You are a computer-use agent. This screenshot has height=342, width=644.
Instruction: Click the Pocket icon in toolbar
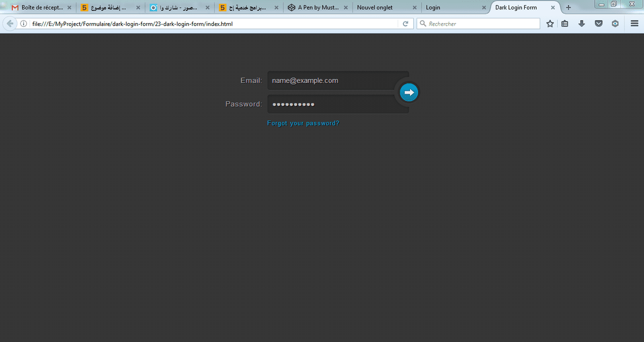coord(599,24)
